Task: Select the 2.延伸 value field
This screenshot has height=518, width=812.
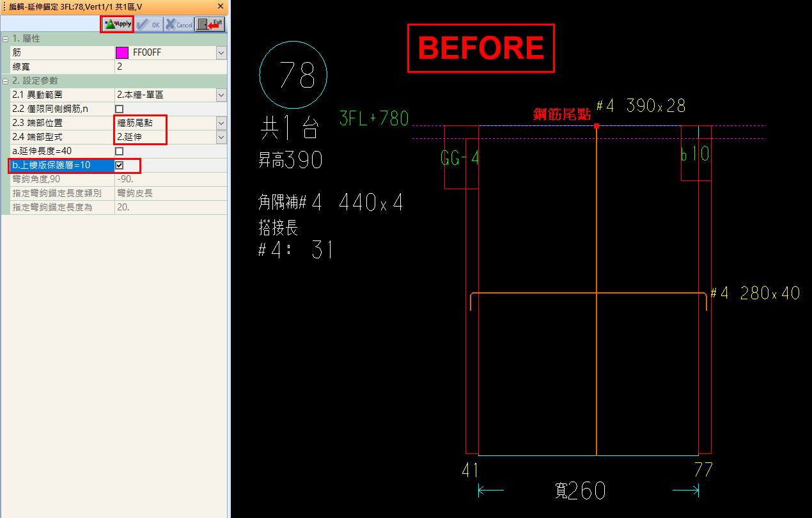Action: (165, 137)
